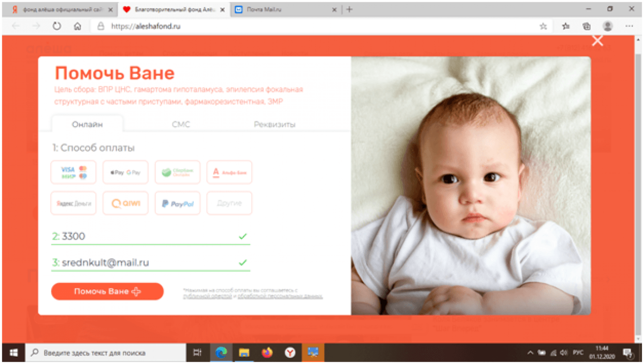Screen dimensions: 644x364
Task: Open the Другие payment methods option
Action: (x=229, y=203)
